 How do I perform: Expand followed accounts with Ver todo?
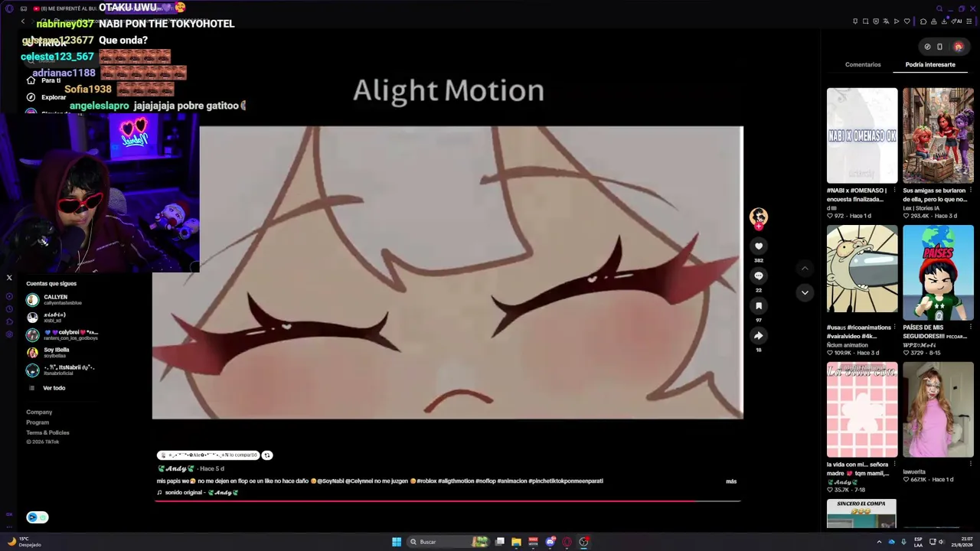coord(54,388)
